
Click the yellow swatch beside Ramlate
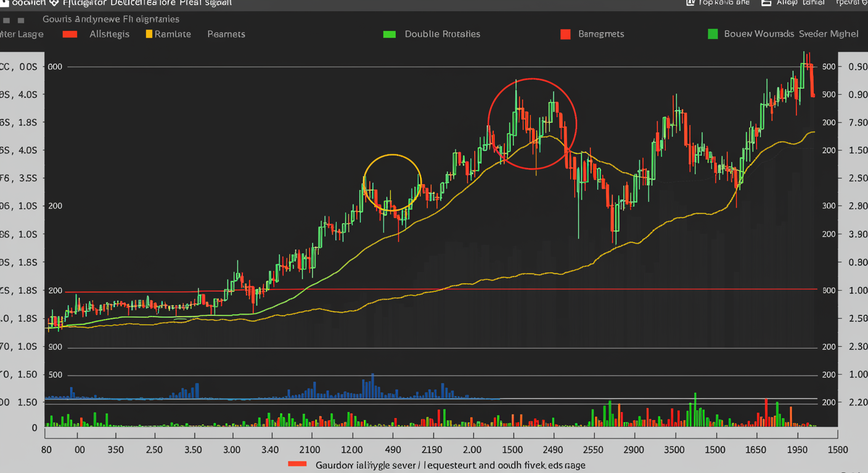149,34
